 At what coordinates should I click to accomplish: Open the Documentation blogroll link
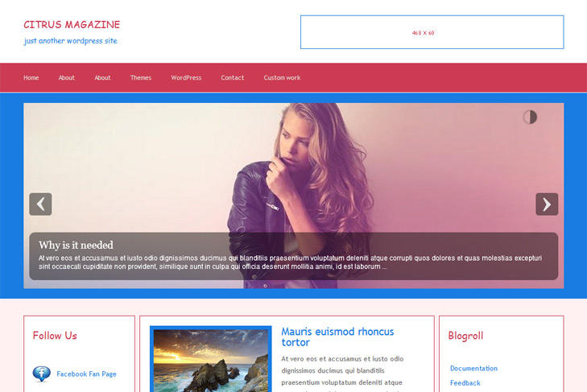click(473, 369)
